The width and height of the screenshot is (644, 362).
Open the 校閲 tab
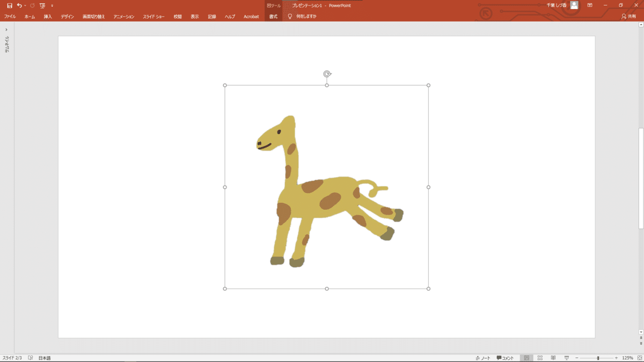pyautogui.click(x=178, y=17)
